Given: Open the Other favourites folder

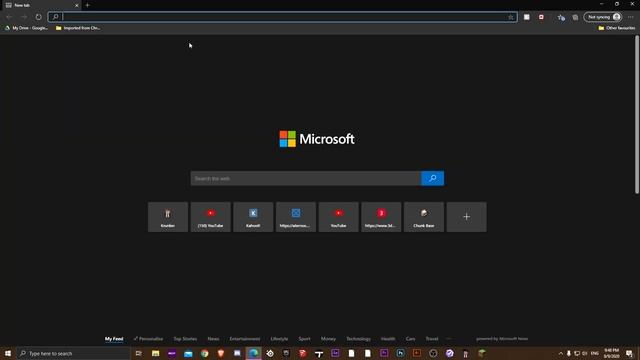Looking at the screenshot, I should click(616, 28).
